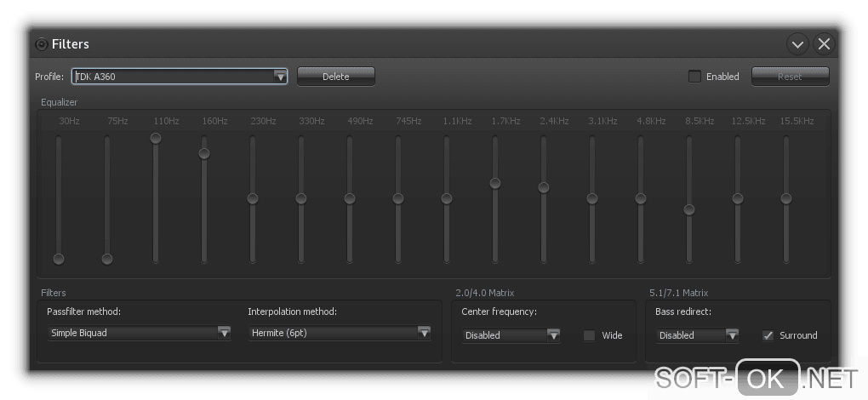Click the Equalizer section heading

60,102
